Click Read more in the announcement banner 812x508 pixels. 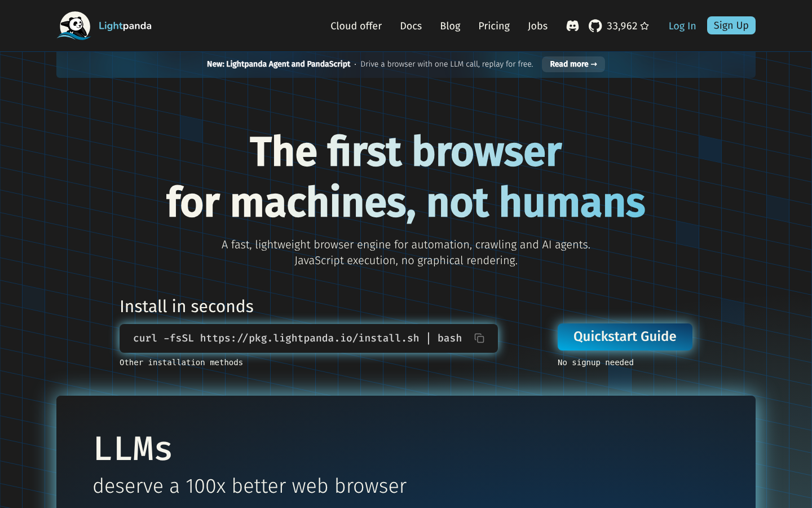[573, 64]
